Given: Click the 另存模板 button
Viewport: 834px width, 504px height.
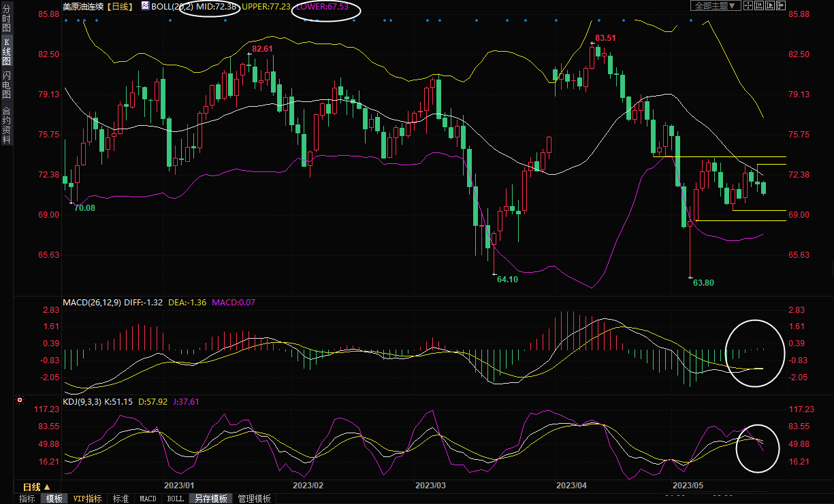Looking at the screenshot, I should click(x=210, y=499).
